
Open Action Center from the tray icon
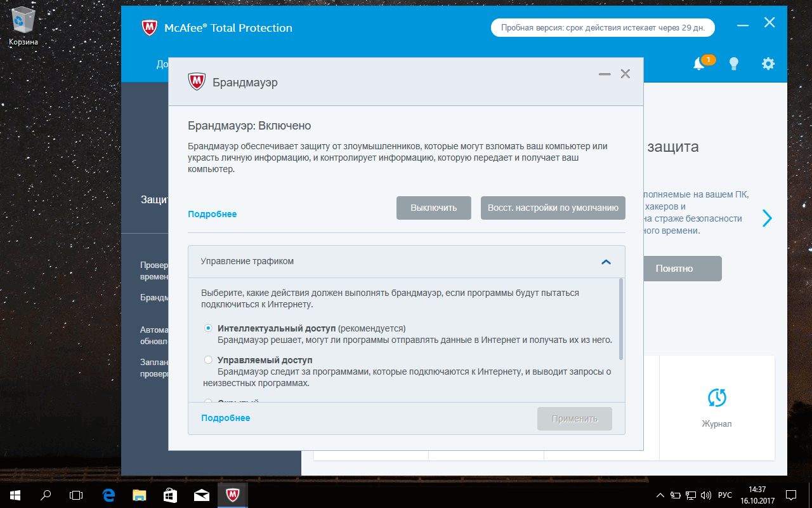[x=790, y=495]
